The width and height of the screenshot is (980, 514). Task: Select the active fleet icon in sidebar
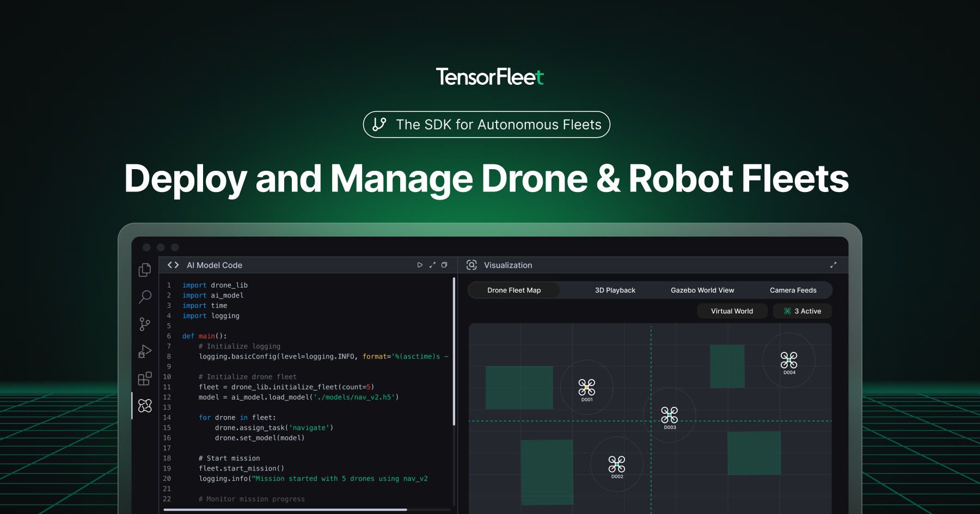(145, 405)
